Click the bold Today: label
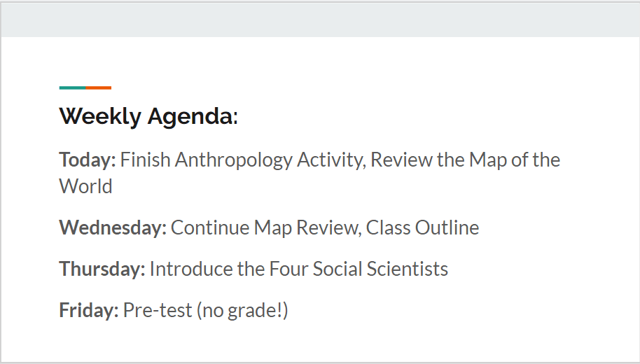Image resolution: width=640 pixels, height=364 pixels. [x=88, y=160]
